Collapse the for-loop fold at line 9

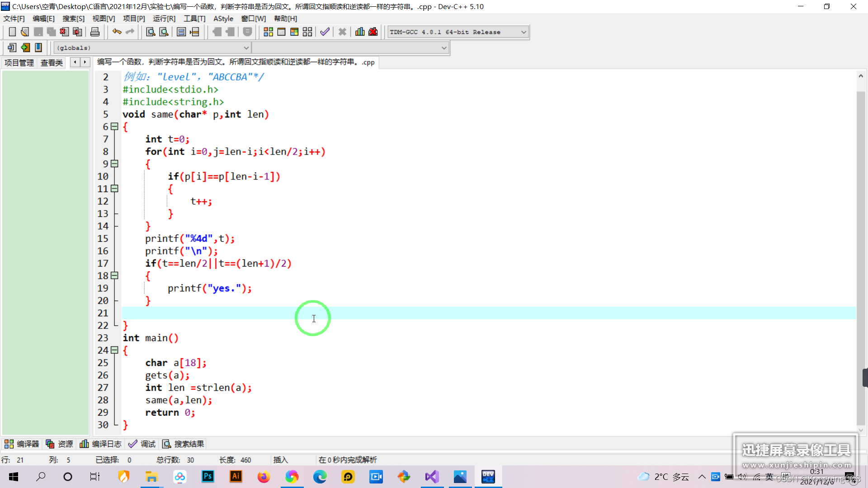pyautogui.click(x=115, y=164)
